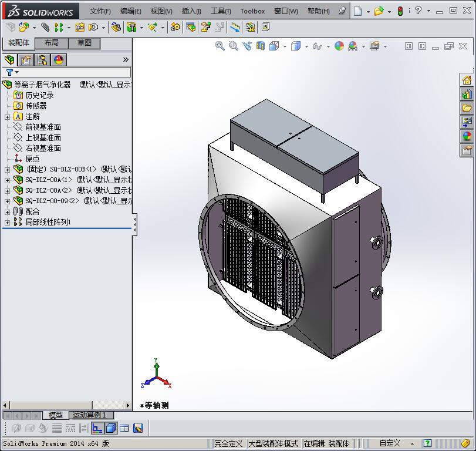Click the 自定义 units status field
Viewport: 476px width, 451px height.
[390, 443]
